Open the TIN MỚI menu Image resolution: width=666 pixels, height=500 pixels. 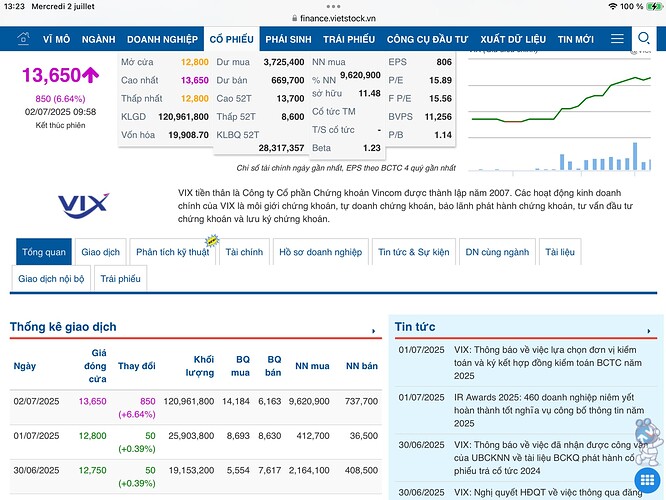576,40
